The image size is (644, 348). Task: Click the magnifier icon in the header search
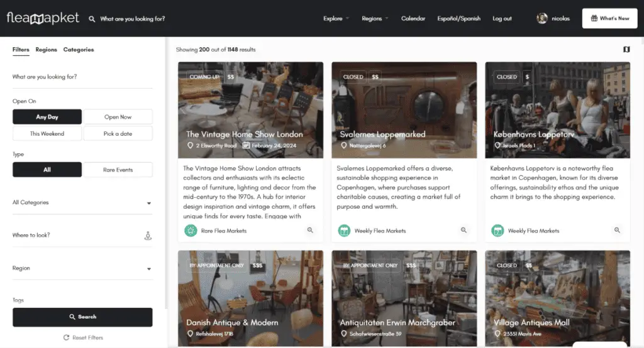(x=92, y=19)
